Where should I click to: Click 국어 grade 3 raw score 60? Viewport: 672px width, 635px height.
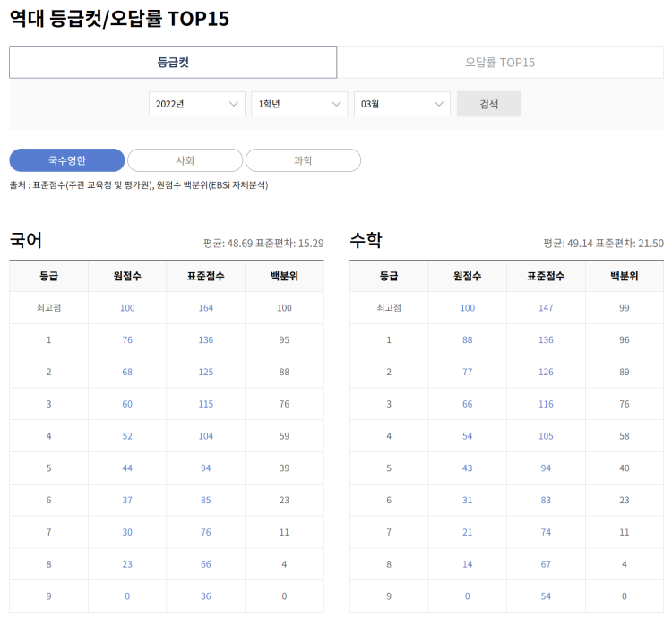coord(127,404)
